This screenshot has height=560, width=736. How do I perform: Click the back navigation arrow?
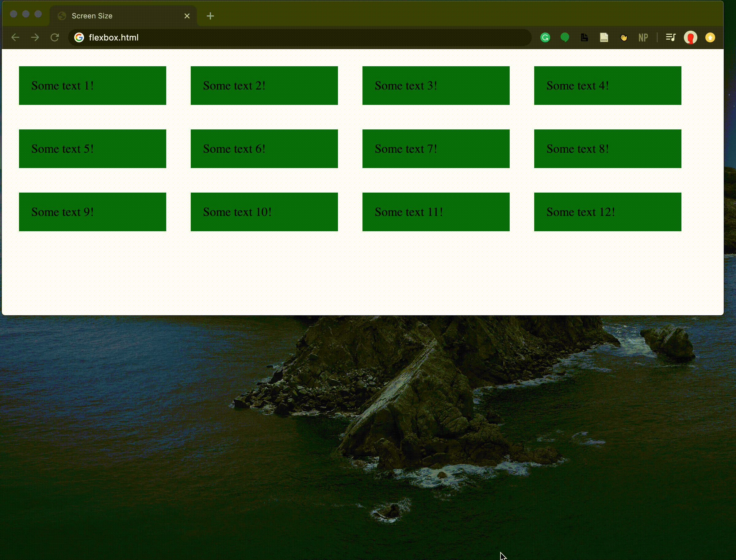tap(15, 37)
